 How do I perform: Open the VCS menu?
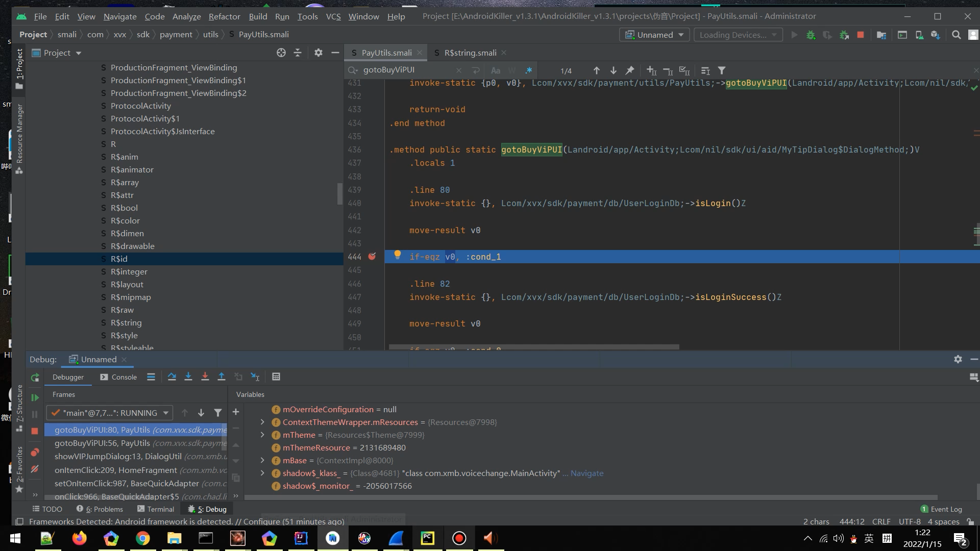(333, 16)
